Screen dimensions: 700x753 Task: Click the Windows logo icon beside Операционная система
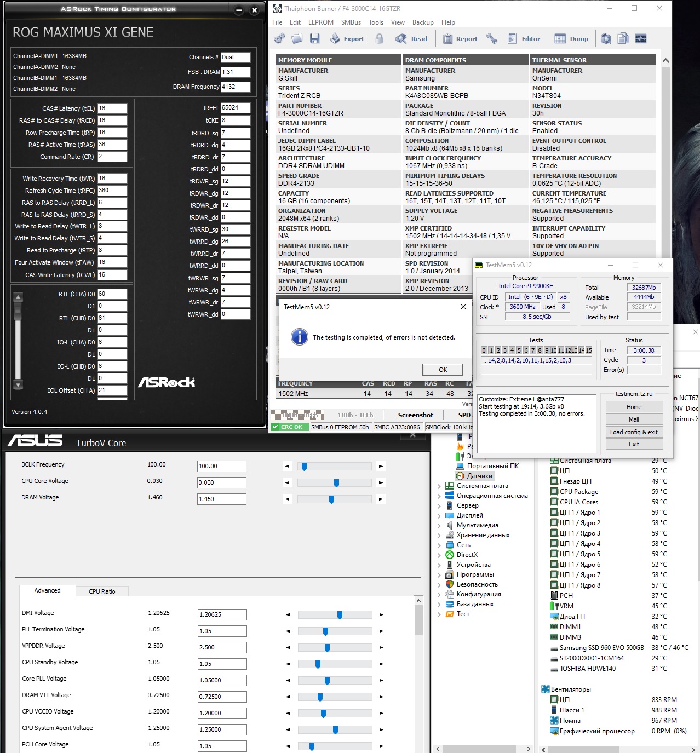pos(450,496)
